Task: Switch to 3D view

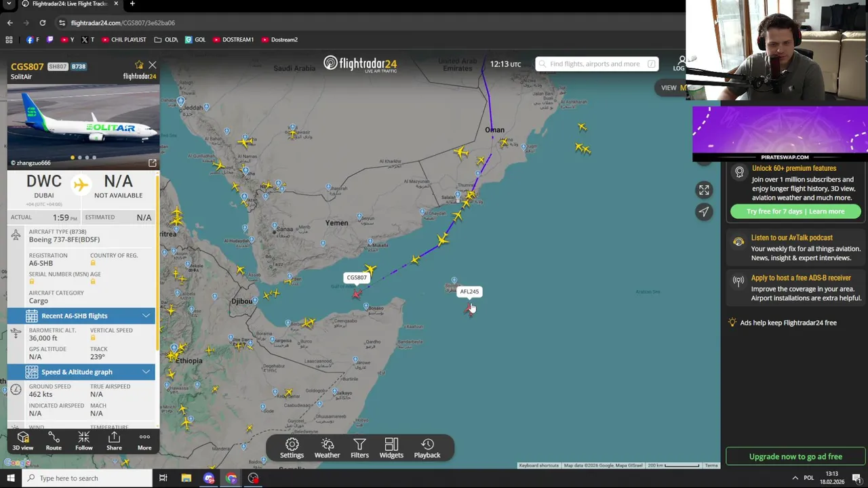Action: 23,441
